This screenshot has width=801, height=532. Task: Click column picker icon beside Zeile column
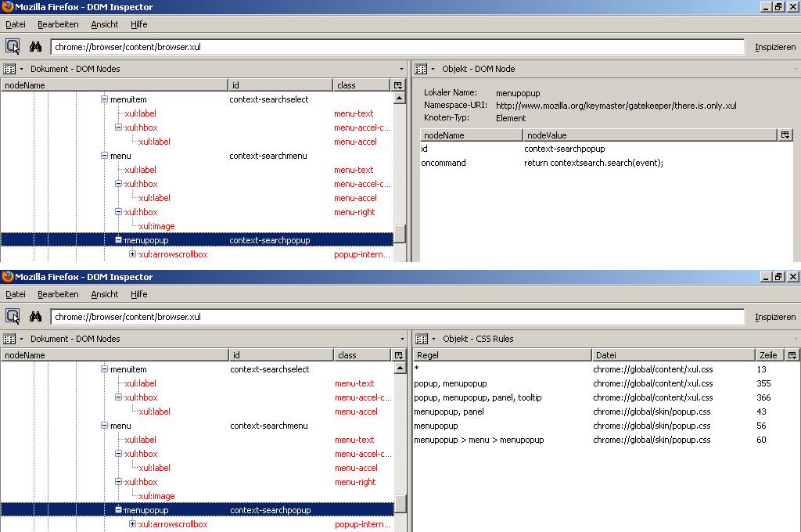tap(792, 354)
